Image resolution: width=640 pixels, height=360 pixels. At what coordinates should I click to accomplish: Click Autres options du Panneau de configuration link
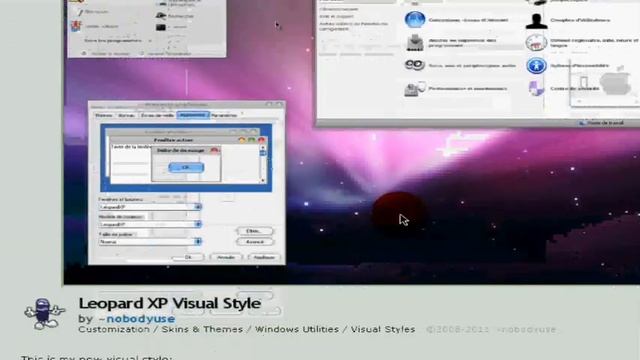(353, 27)
